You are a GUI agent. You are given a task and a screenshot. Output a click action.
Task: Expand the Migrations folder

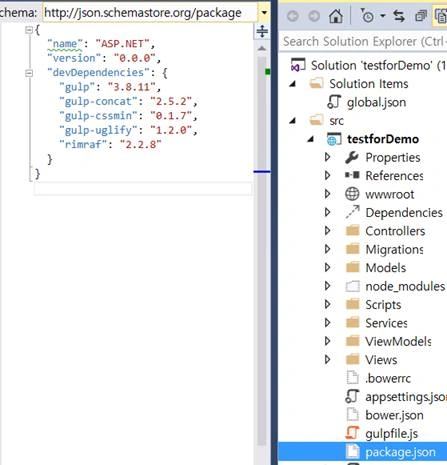pos(328,249)
